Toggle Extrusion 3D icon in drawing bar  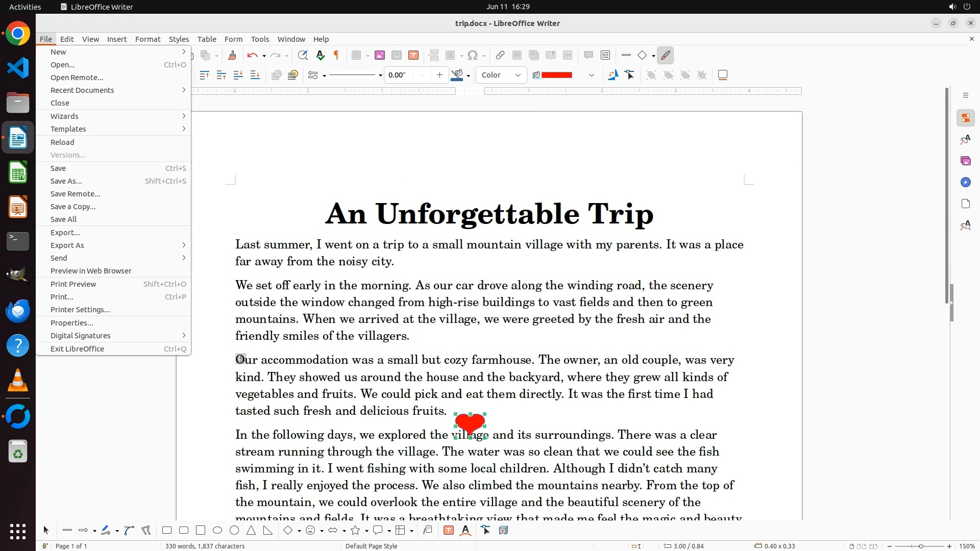pos(503,531)
